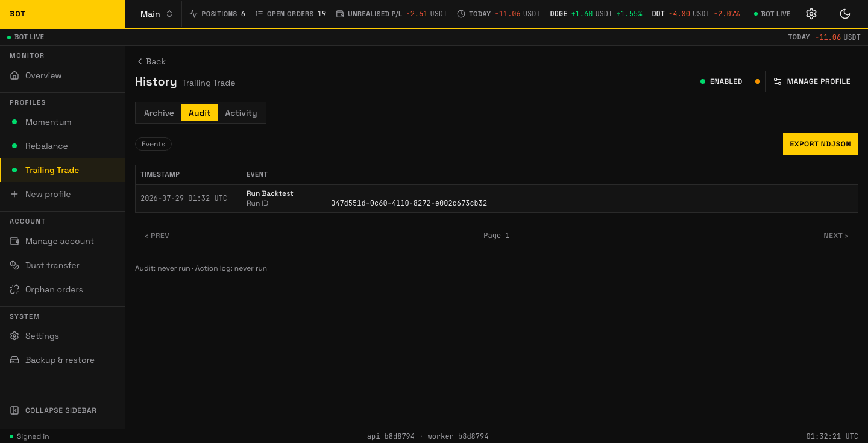Click the Unrealised P/L wallet icon
Viewport: 868px width, 443px height.
tap(340, 14)
